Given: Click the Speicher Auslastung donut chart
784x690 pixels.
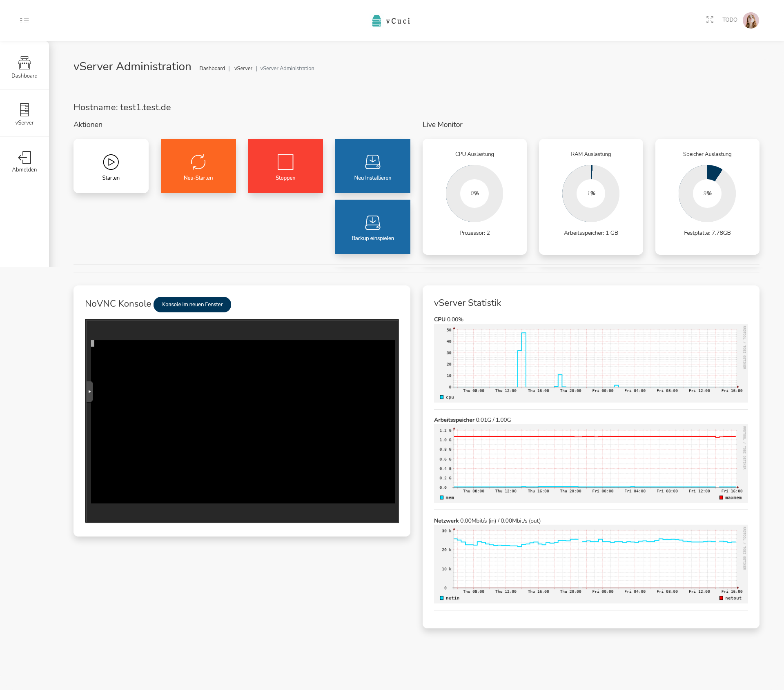Looking at the screenshot, I should tap(707, 194).
